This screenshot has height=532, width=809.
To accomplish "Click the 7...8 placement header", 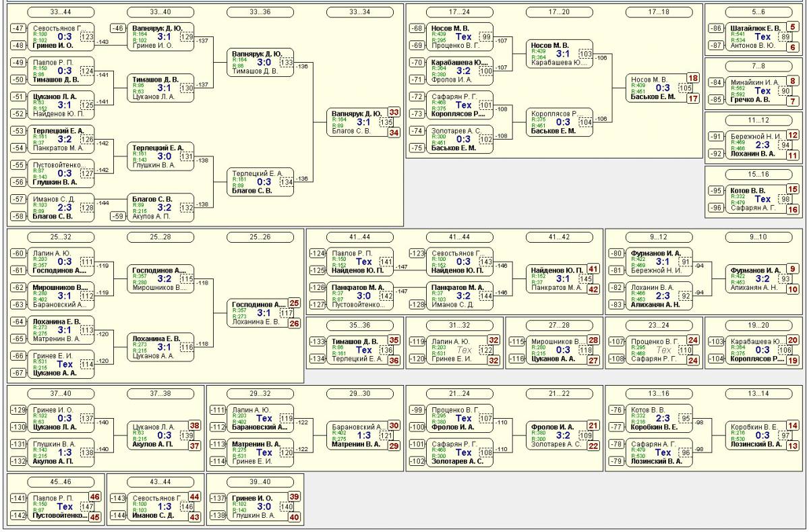I will [759, 66].
